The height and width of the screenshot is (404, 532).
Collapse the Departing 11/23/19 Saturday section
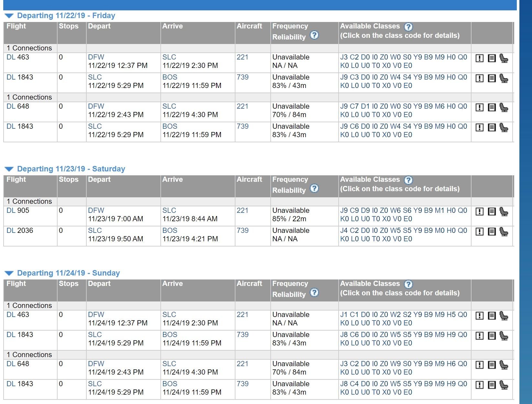(9, 169)
